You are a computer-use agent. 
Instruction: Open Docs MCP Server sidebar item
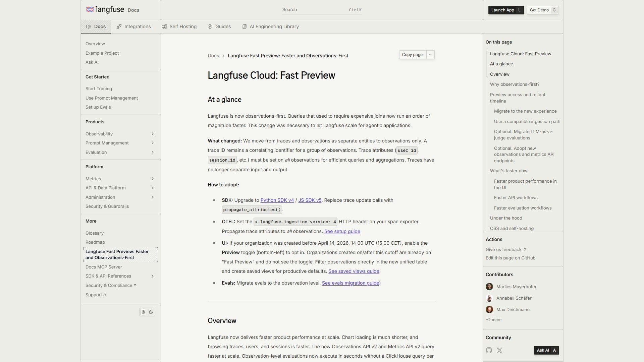tap(104, 267)
